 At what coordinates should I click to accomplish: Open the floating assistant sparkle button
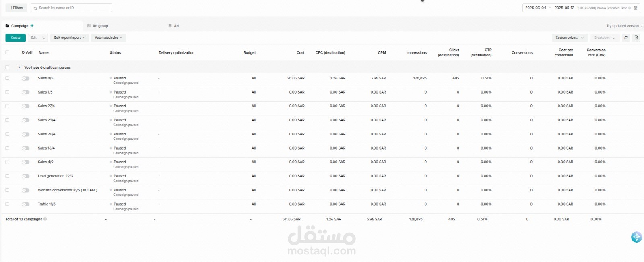pyautogui.click(x=636, y=237)
